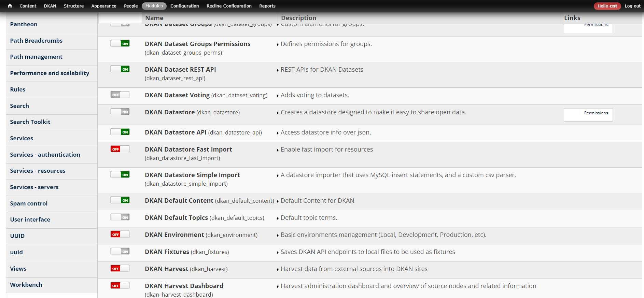644x298 pixels.
Task: Select User interface category
Action: (x=52, y=220)
